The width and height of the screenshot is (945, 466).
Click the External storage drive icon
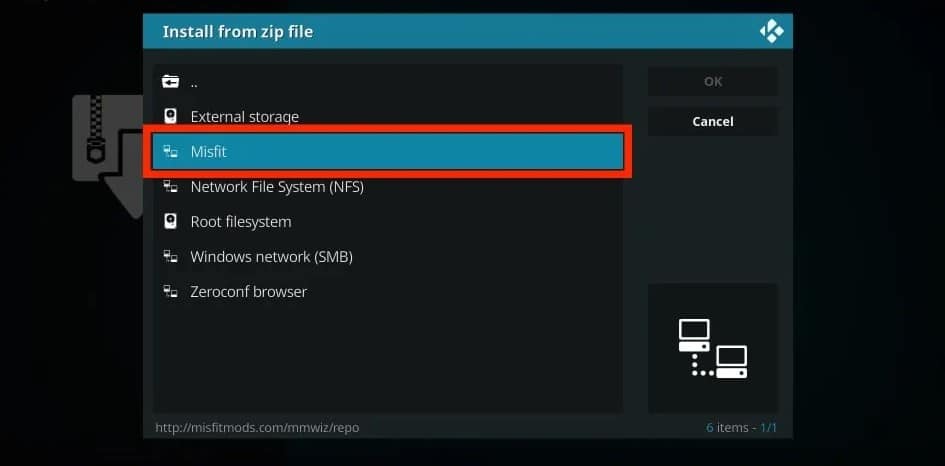click(x=171, y=116)
